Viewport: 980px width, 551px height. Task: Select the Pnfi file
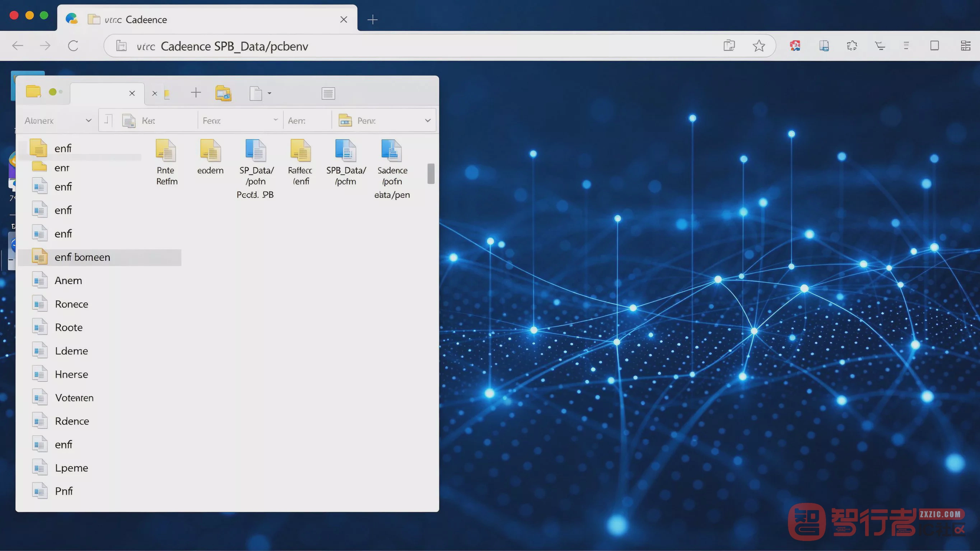click(x=52, y=491)
